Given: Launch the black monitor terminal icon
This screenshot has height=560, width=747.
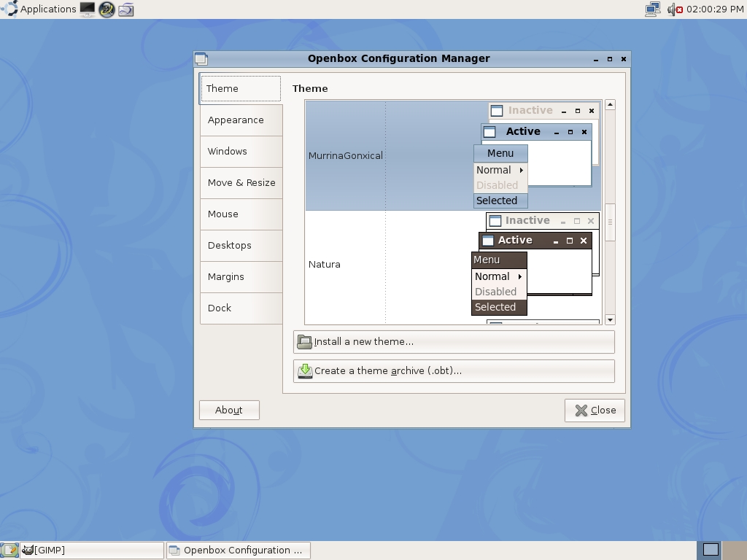Looking at the screenshot, I should [88, 9].
